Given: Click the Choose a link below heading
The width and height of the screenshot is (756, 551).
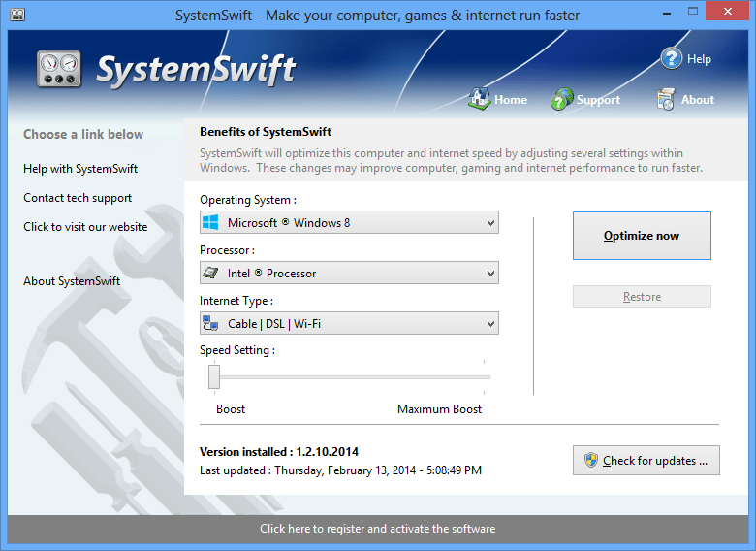Looking at the screenshot, I should click(83, 134).
